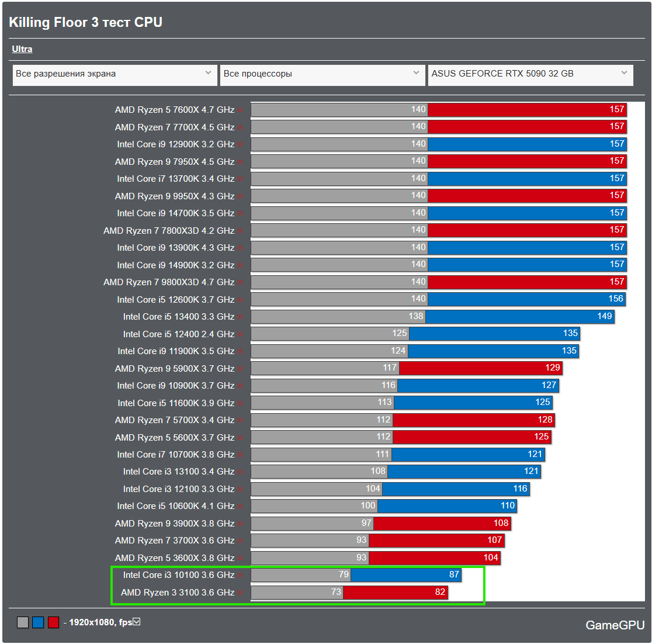Screen dimensions: 652x644
Task: Click the AMD Ryzen 7 9800X3D 4.7 GHz label
Action: coord(169,282)
